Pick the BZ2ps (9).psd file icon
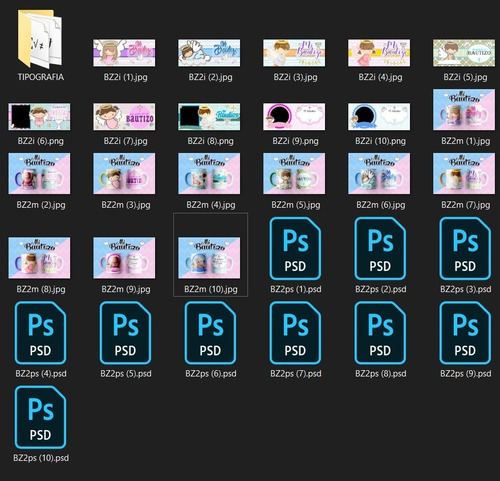 click(x=465, y=333)
